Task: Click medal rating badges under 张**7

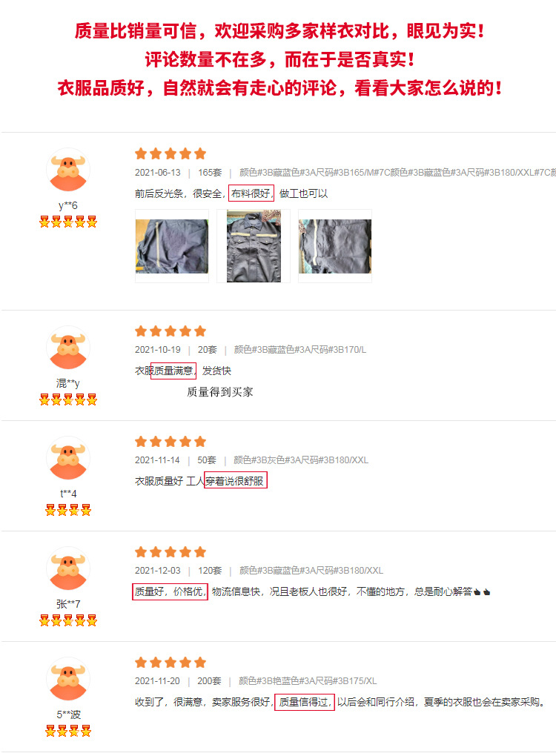Action: pos(68,620)
